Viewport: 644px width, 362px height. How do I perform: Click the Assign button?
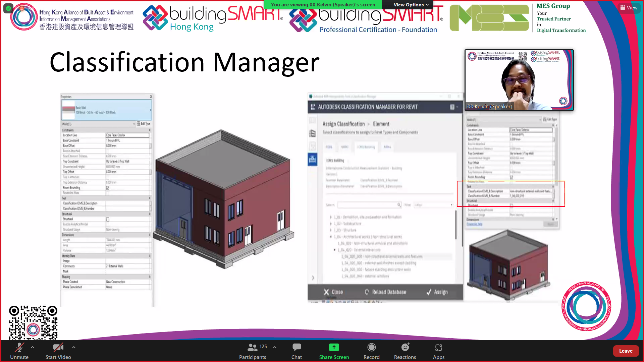(437, 292)
